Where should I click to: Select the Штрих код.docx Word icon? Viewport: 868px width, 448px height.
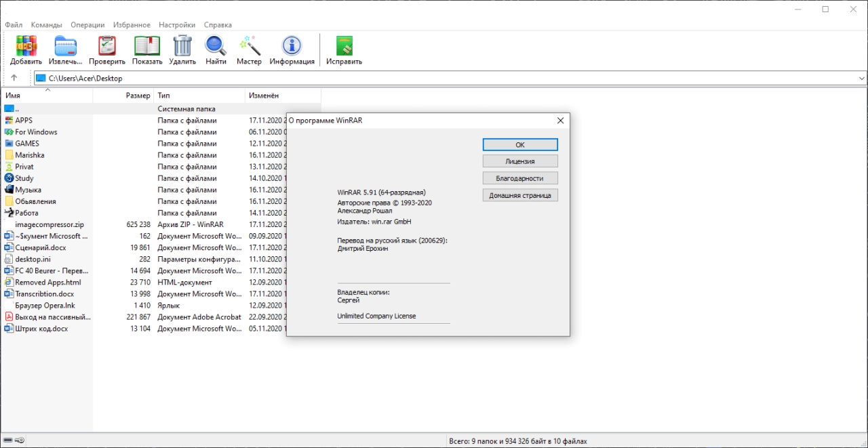point(9,329)
